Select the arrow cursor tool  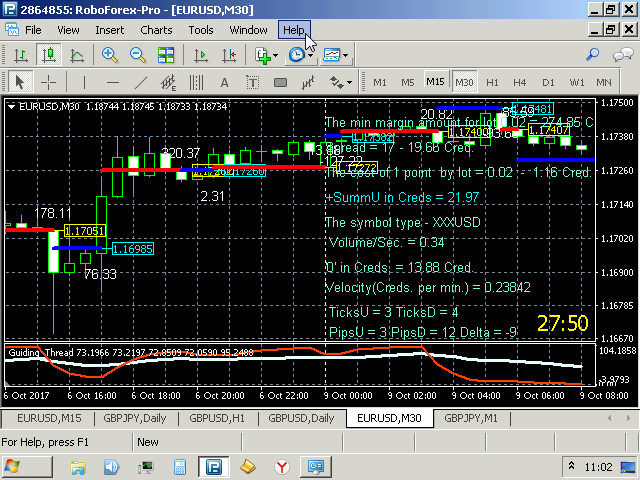coord(19,82)
